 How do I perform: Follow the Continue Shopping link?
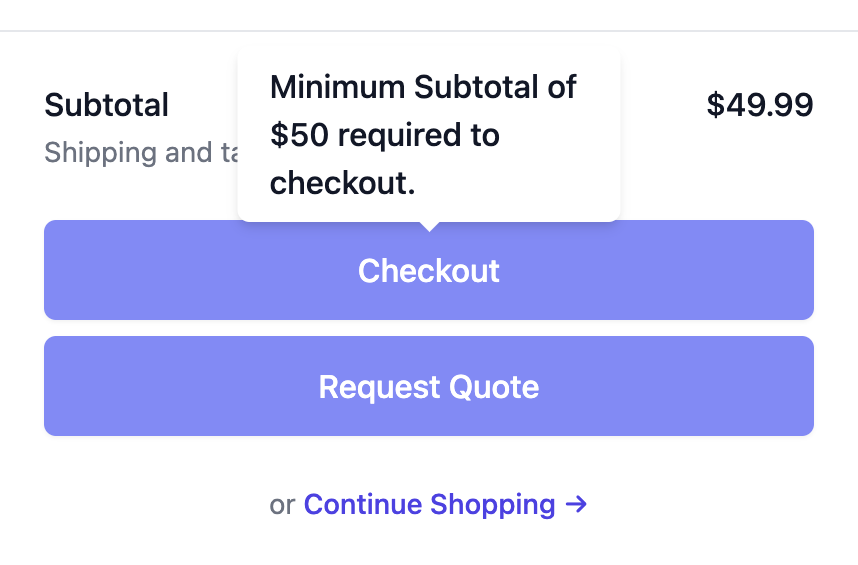[429, 505]
